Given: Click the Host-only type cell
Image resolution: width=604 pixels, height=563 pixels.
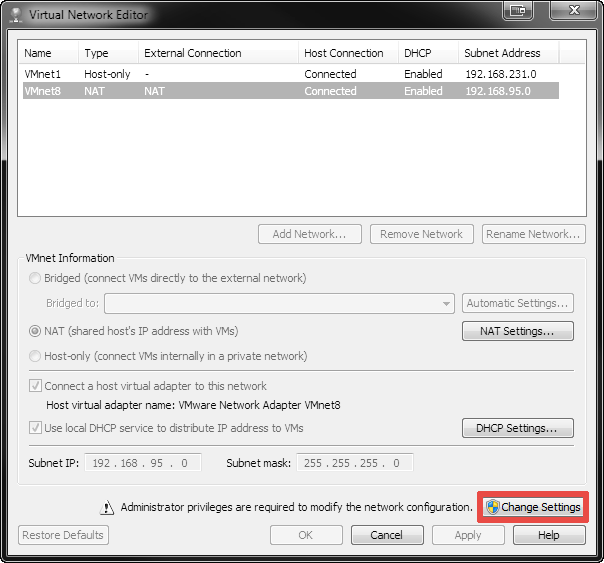Looking at the screenshot, I should click(x=107, y=74).
